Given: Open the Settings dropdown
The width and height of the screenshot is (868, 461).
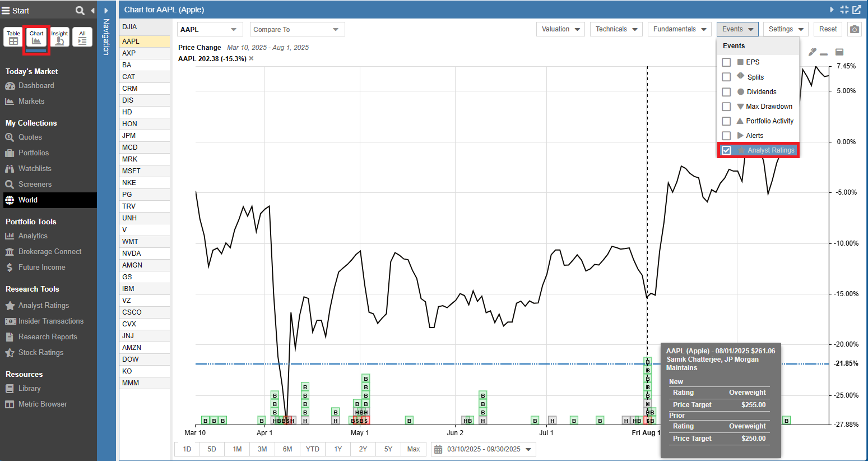Looking at the screenshot, I should click(786, 29).
